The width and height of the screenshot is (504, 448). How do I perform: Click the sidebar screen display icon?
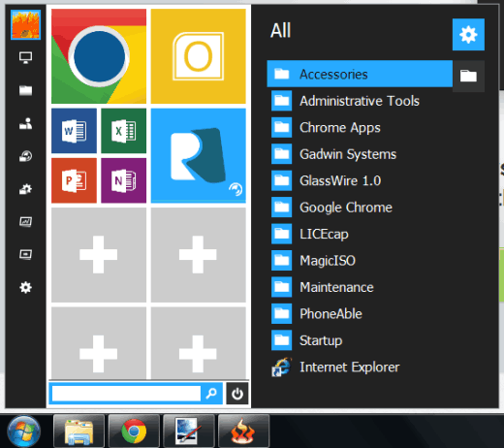(x=25, y=255)
